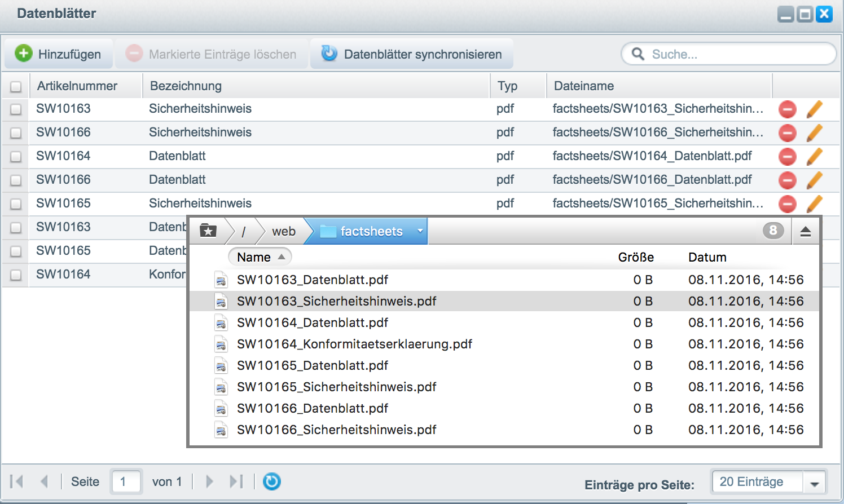Check the SW10165 Sicherheitshinweis row checkbox

[x=16, y=204]
